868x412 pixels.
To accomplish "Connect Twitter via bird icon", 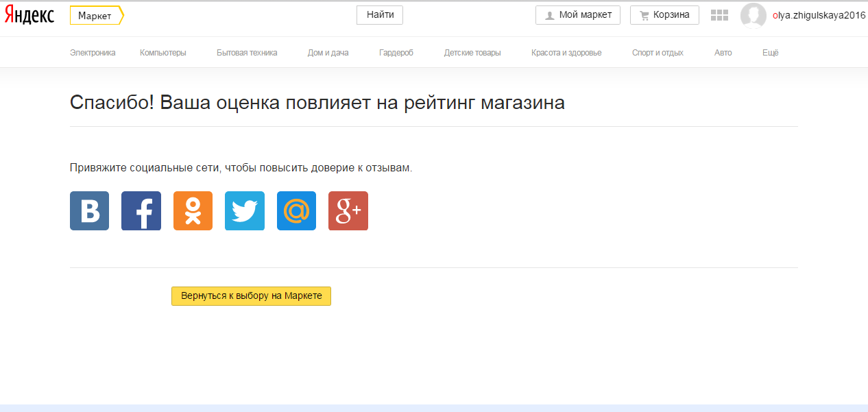I will pos(245,210).
